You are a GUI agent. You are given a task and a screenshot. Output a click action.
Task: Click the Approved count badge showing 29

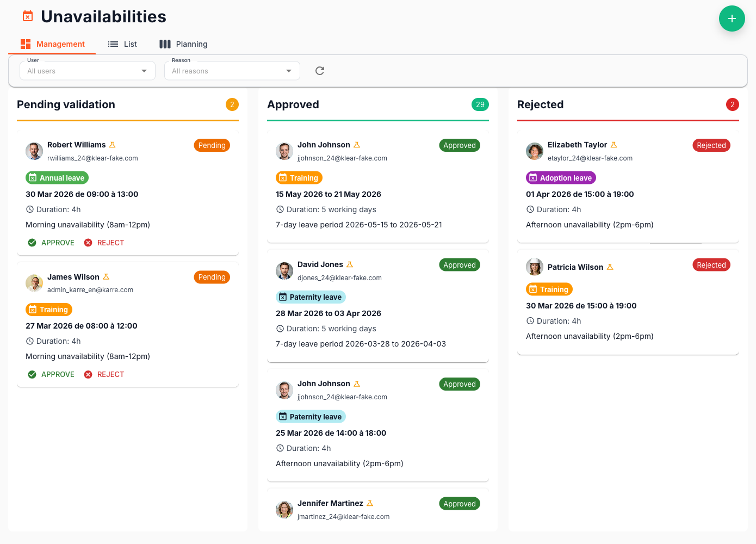480,104
